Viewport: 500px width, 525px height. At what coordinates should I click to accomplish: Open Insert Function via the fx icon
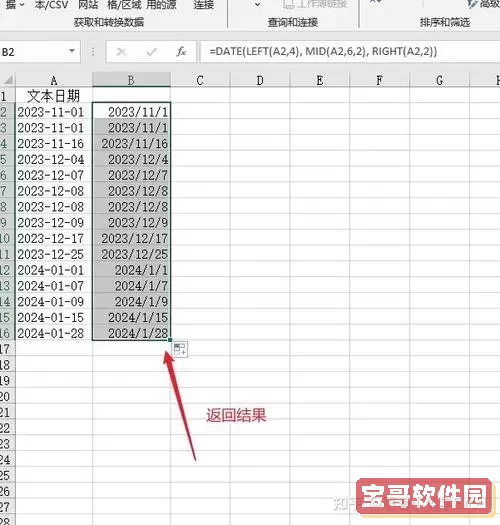pos(181,52)
